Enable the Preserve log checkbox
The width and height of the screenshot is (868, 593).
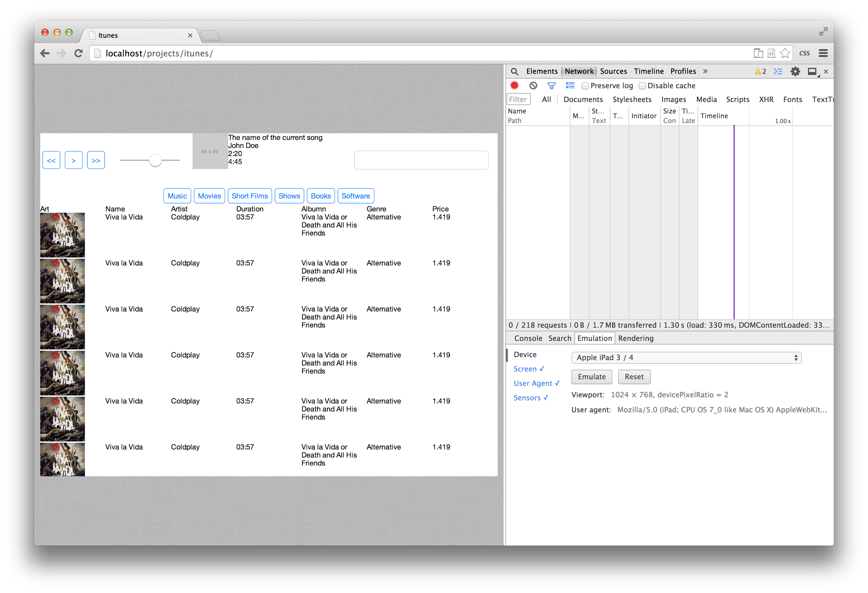(x=585, y=86)
